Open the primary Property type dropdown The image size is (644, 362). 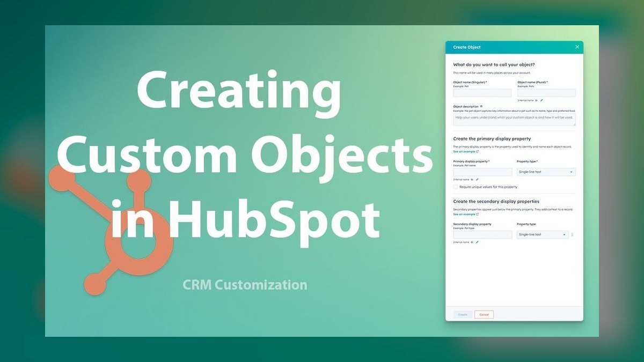[x=546, y=172]
